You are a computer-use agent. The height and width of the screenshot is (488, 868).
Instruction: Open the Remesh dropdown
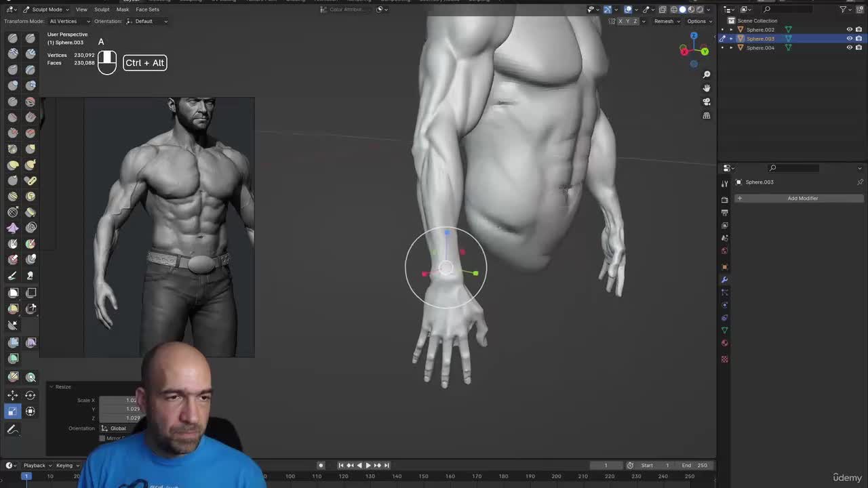coord(667,21)
